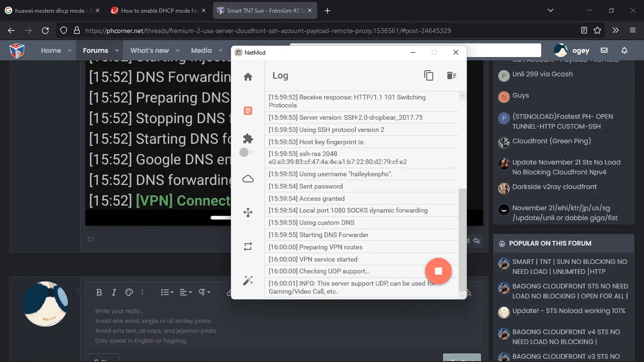
Task: Open the Darkside v2ray cloudfront thread
Action: tap(554, 187)
